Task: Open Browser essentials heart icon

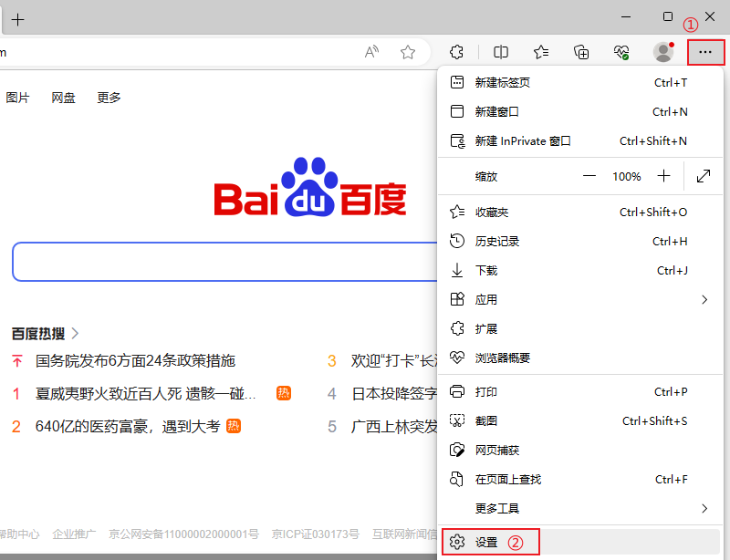Action: tap(621, 52)
